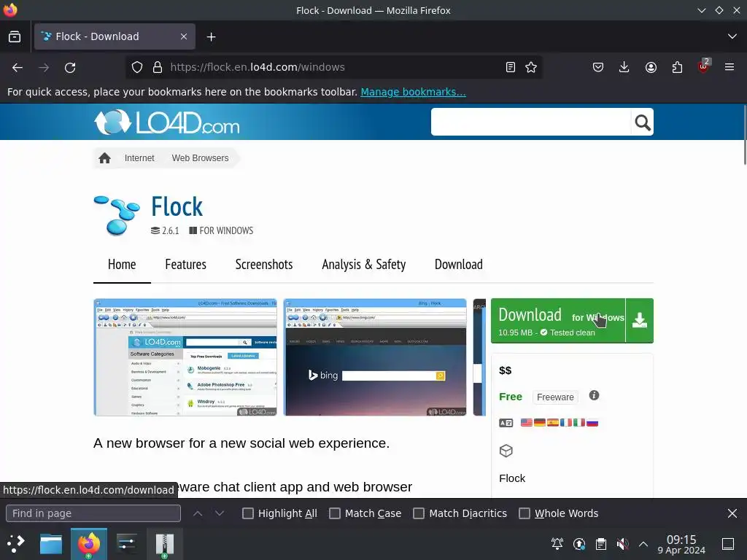Click the Freeware license tag
Screen dimensions: 747x560
(555, 397)
